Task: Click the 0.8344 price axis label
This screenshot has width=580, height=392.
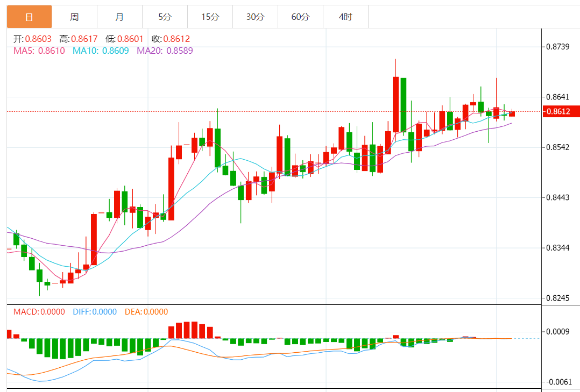Action: pos(558,248)
